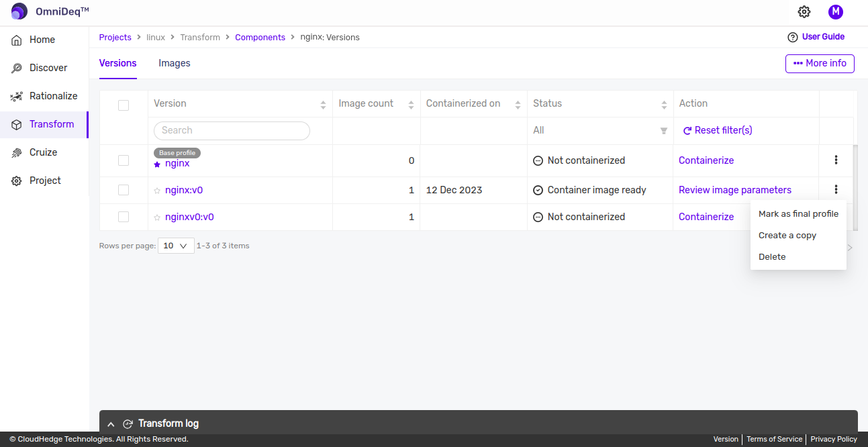Click the User Guide question mark icon
The width and height of the screenshot is (868, 447).
[x=793, y=37]
